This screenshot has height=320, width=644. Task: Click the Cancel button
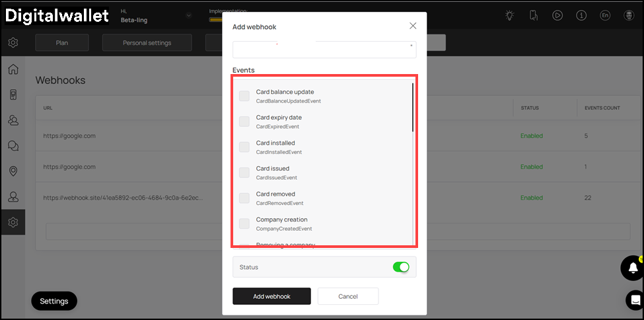[348, 296]
